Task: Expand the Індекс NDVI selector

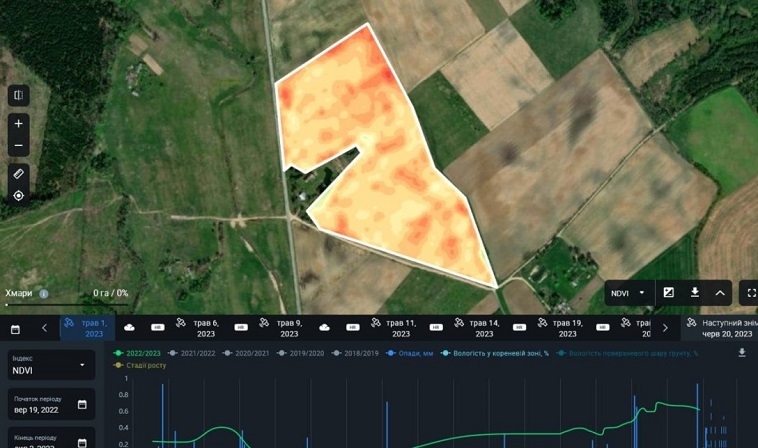Action: tap(51, 365)
